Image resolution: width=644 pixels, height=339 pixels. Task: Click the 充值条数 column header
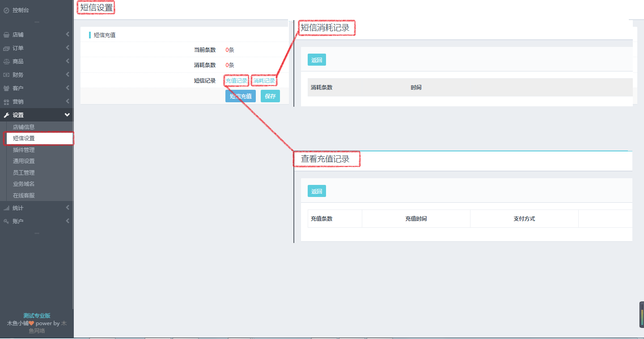[322, 219]
